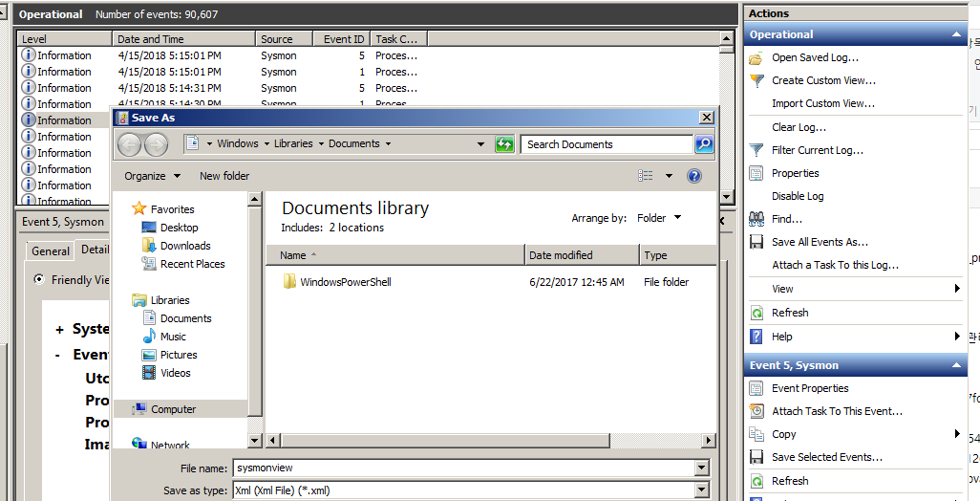Collapse the Event 5, Sysmon actions section
980x501 pixels.
[x=956, y=365]
